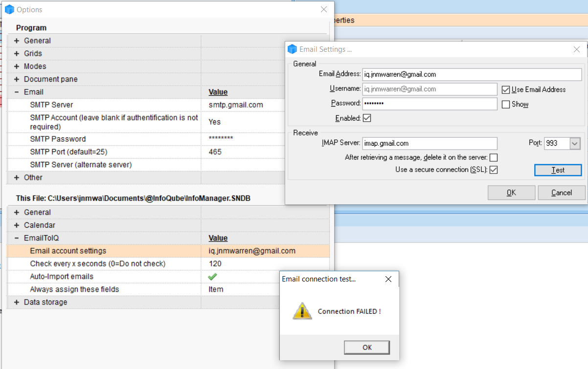The width and height of the screenshot is (588, 369).
Task: Check the Show password checkbox
Action: [506, 104]
